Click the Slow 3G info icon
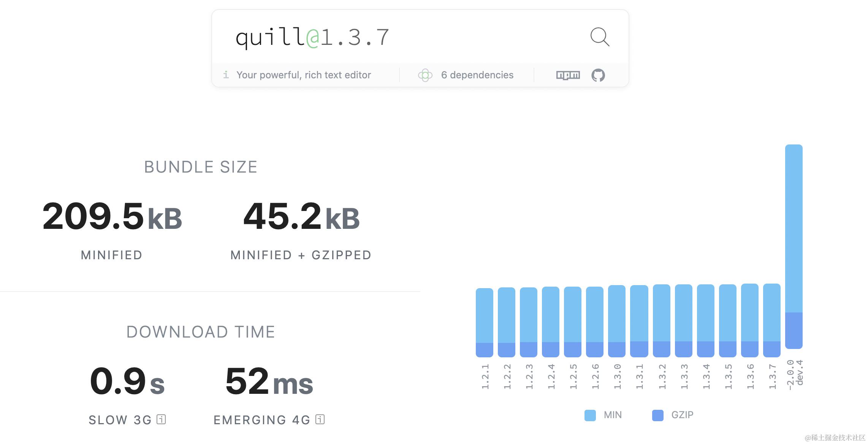The image size is (868, 444). pos(161,419)
